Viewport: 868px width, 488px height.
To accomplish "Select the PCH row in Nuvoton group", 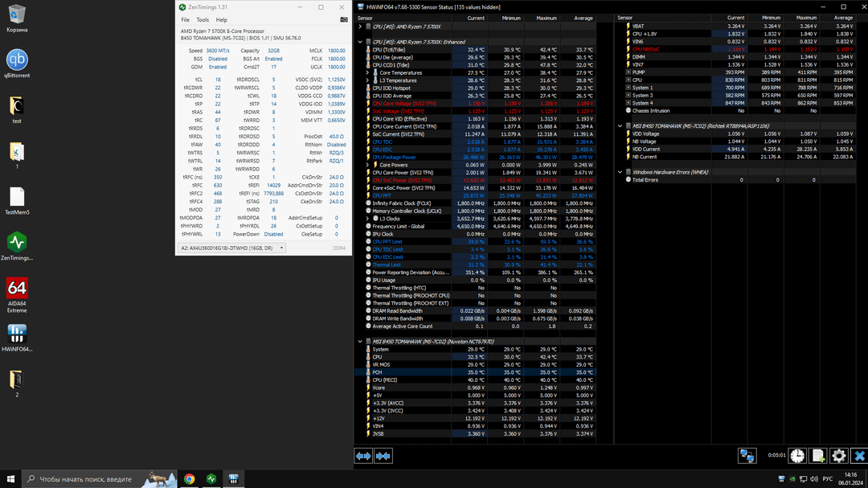I will click(475, 372).
